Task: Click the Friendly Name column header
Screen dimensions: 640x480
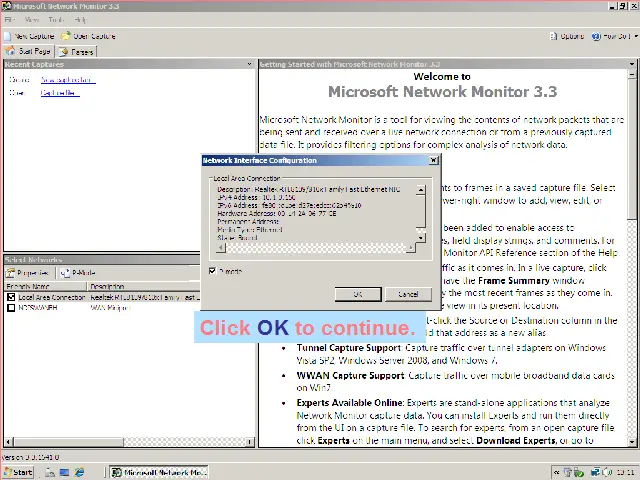Action: (45, 286)
